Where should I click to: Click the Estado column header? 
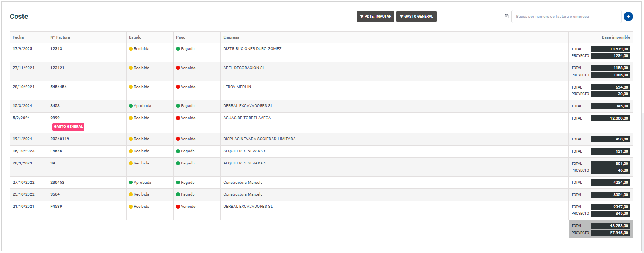pyautogui.click(x=135, y=37)
